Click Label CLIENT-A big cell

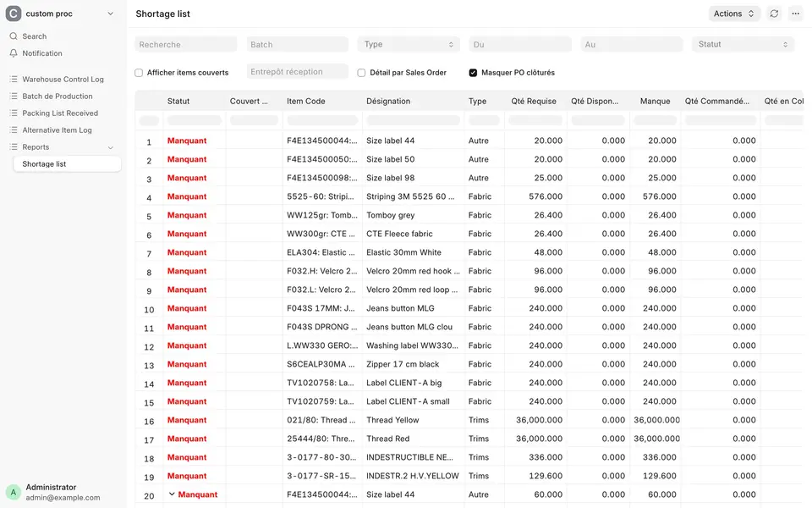click(404, 383)
